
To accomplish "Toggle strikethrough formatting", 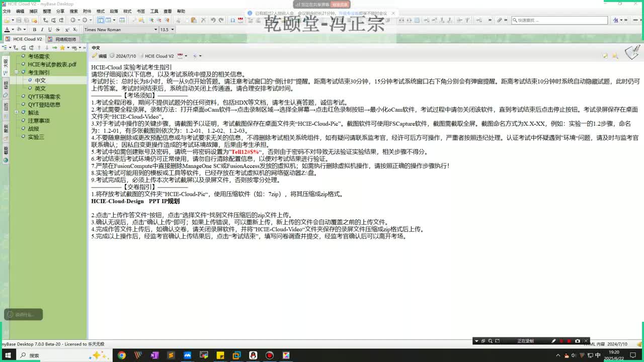I will pos(58,30).
